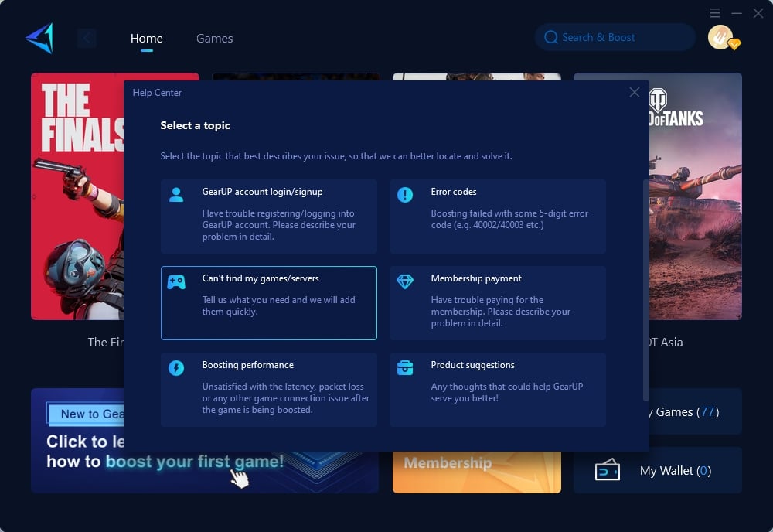The height and width of the screenshot is (532, 773).
Task: Click the Search & Boost field
Action: (x=615, y=37)
